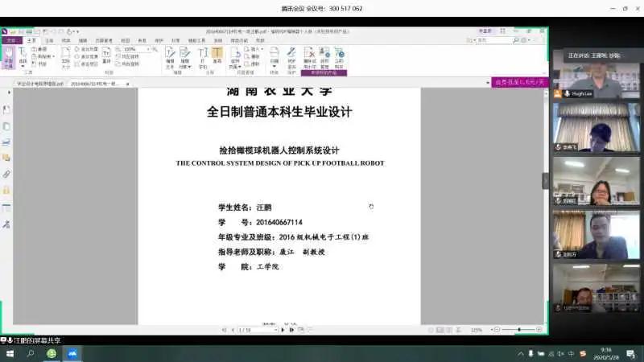
Task: Jump to the last page arrow
Action: (x=291, y=330)
